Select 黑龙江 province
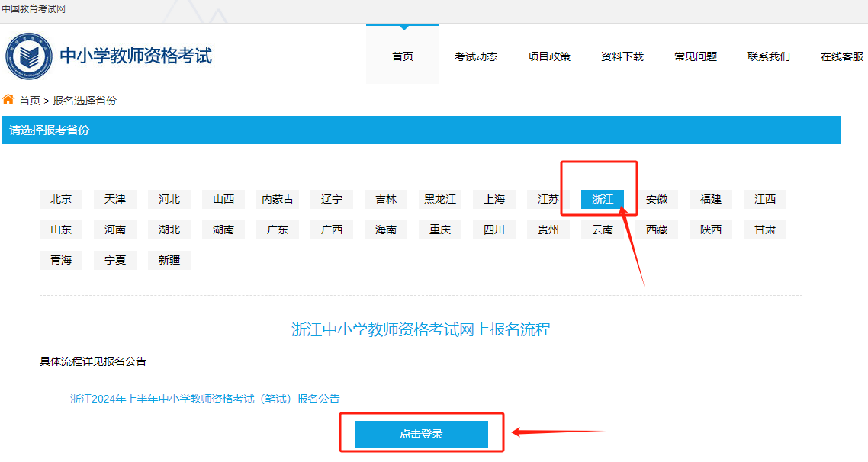The height and width of the screenshot is (462, 868). pyautogui.click(x=439, y=199)
